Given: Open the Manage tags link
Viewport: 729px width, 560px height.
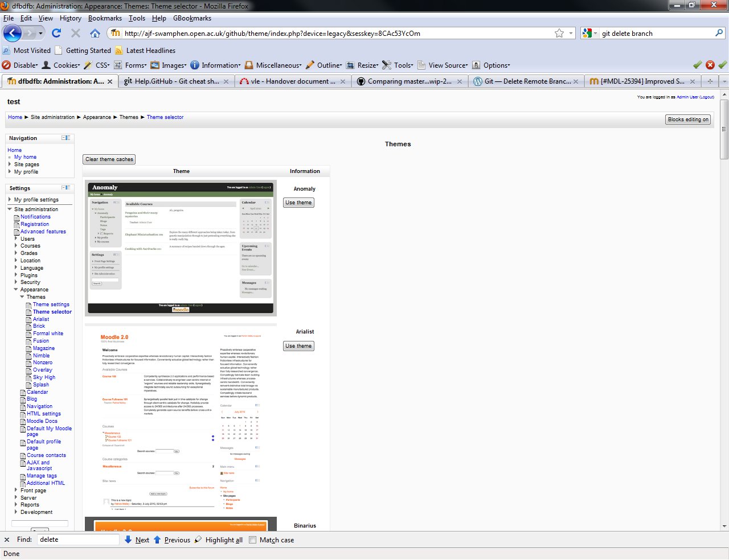Looking at the screenshot, I should coord(42,476).
